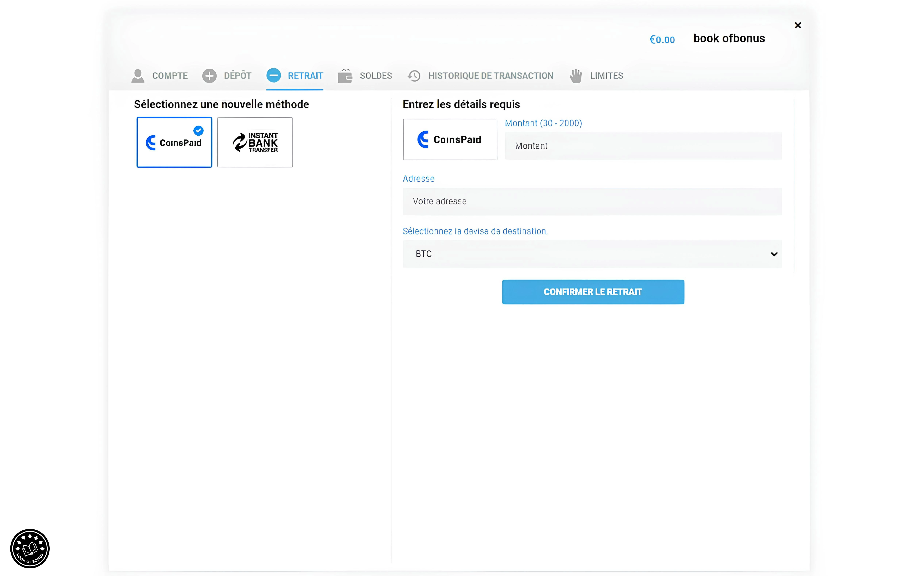This screenshot has width=924, height=576.
Task: Click the Limites hand icon
Action: pos(576,76)
